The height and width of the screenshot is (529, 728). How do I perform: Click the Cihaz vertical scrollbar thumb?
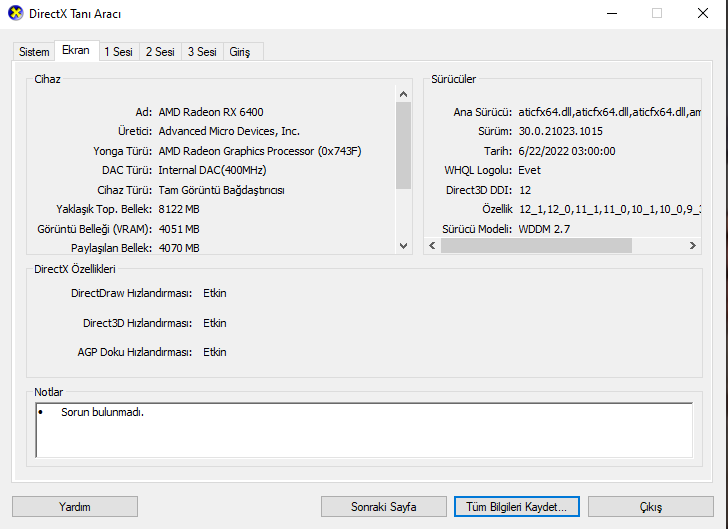[403, 145]
